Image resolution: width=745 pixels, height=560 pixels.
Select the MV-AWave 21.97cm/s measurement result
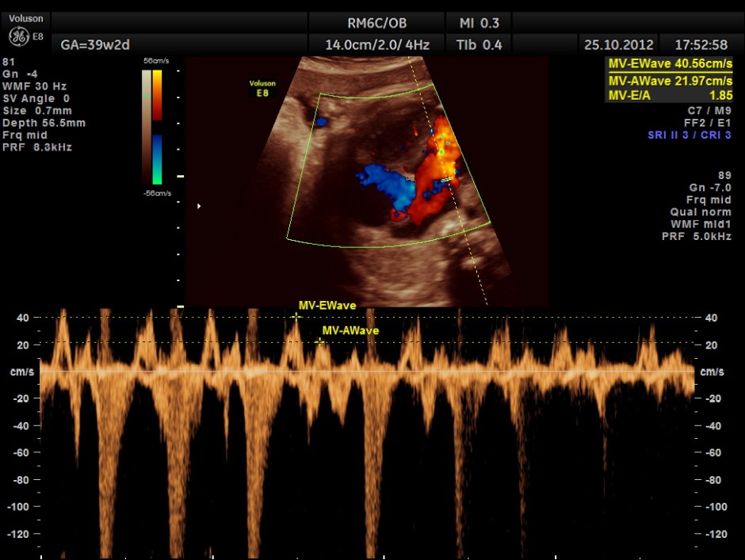click(x=670, y=81)
